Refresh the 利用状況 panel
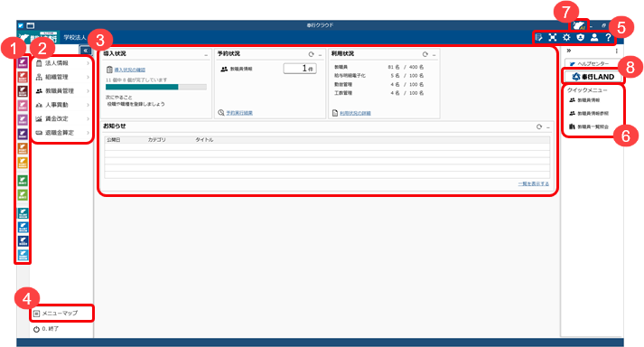 [x=425, y=54]
